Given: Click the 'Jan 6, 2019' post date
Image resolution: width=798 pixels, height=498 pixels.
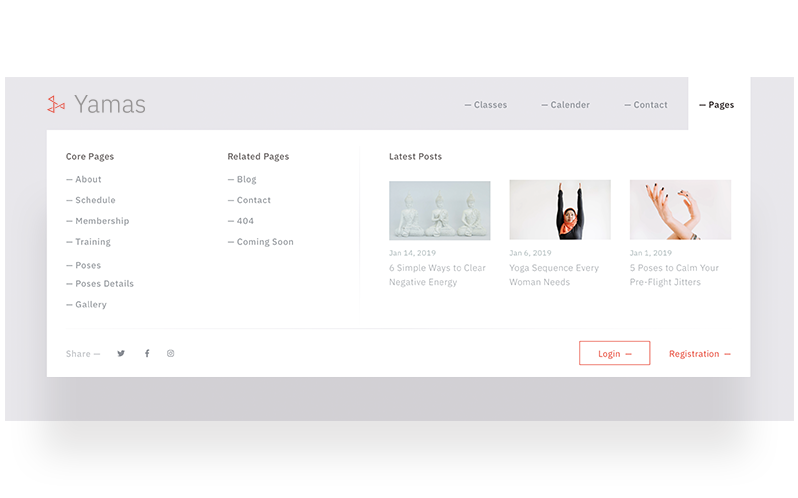Looking at the screenshot, I should pos(530,253).
